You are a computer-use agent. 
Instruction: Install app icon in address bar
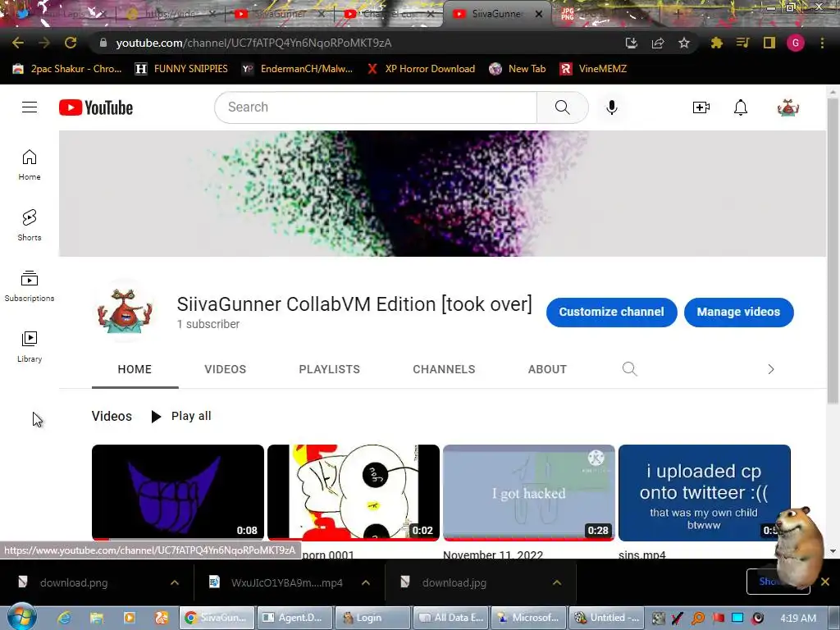pyautogui.click(x=632, y=43)
